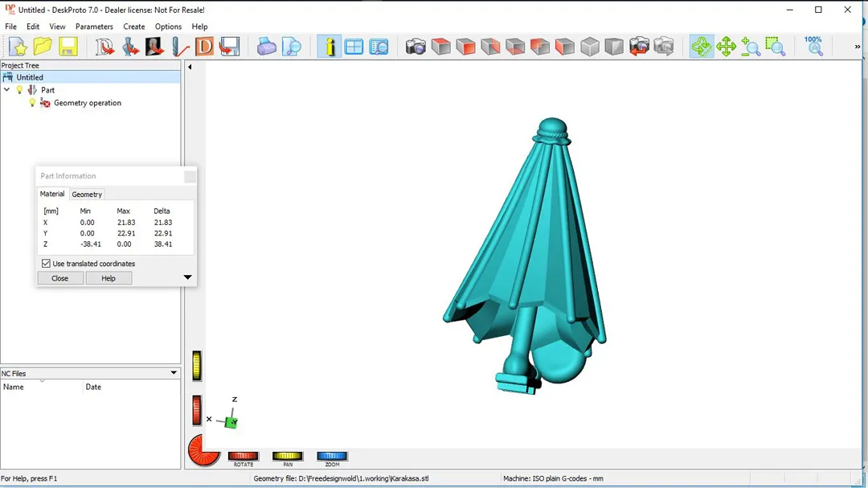The width and height of the screenshot is (868, 488).
Task: Select the cube view with red front face
Action: [465, 47]
